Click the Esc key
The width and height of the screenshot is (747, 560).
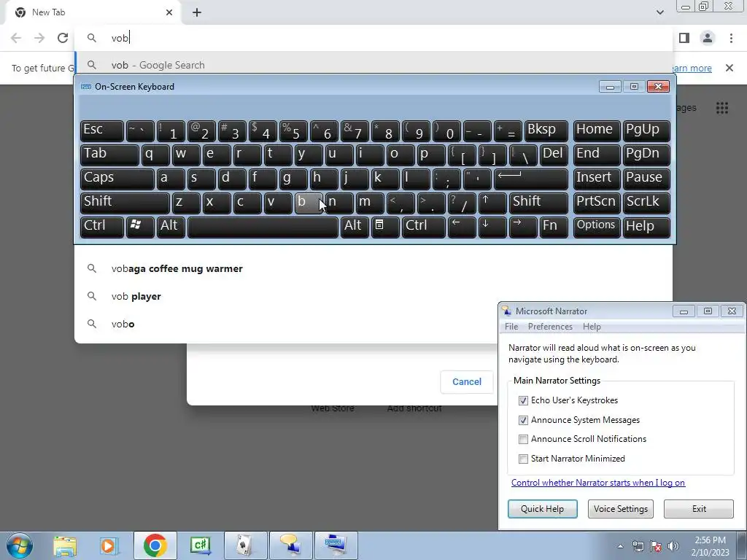point(102,131)
